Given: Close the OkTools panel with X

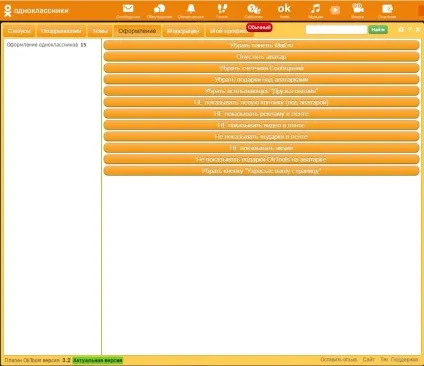Looking at the screenshot, I should (418, 30).
